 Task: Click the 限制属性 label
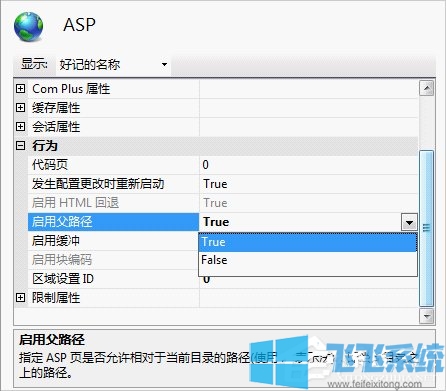point(56,298)
